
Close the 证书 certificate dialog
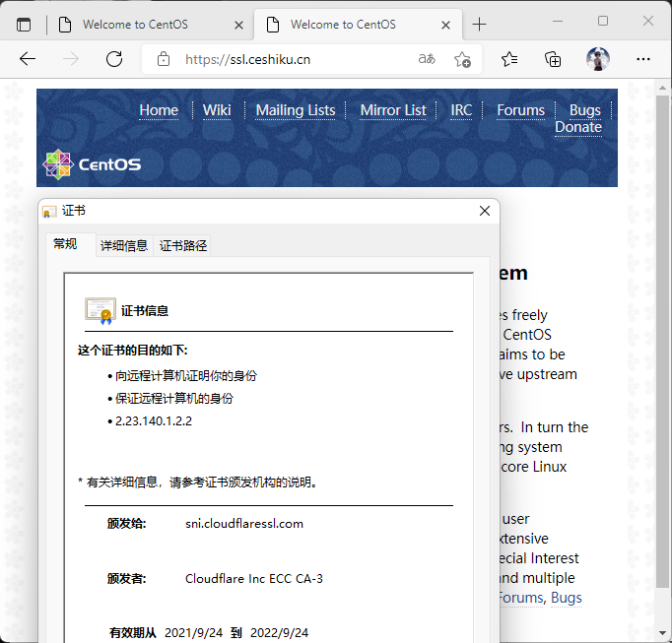[x=485, y=211]
